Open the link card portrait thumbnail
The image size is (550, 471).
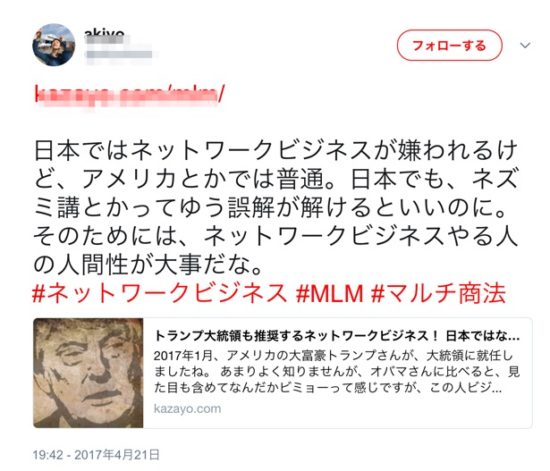tap(88, 373)
